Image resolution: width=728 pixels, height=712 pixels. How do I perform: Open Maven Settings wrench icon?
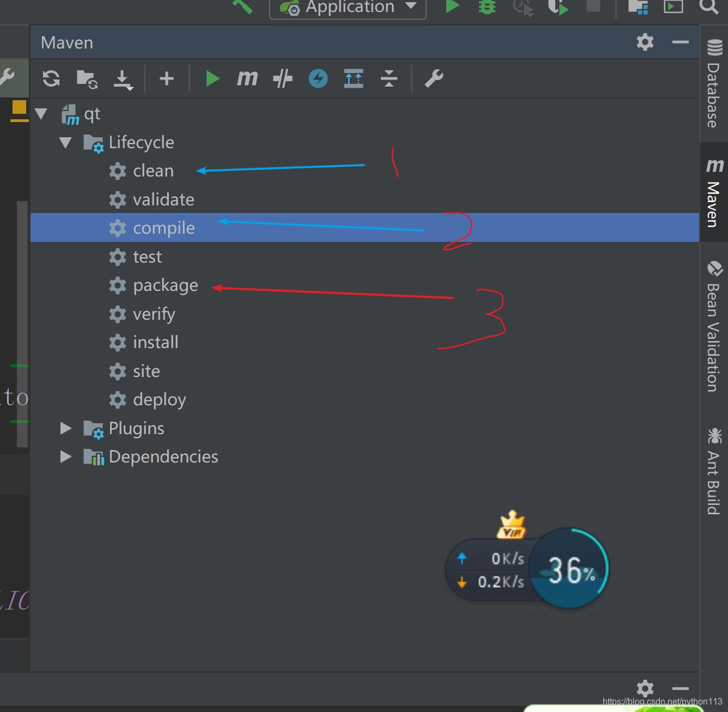coord(434,78)
